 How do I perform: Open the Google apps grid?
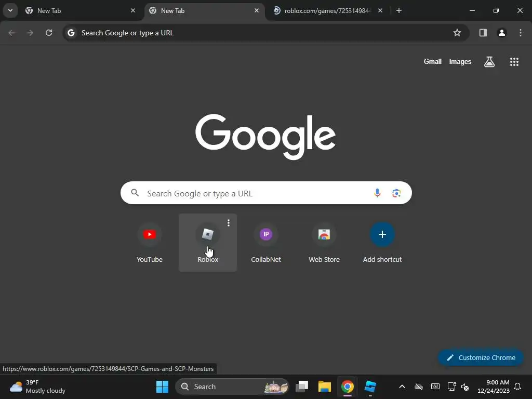[x=514, y=62]
